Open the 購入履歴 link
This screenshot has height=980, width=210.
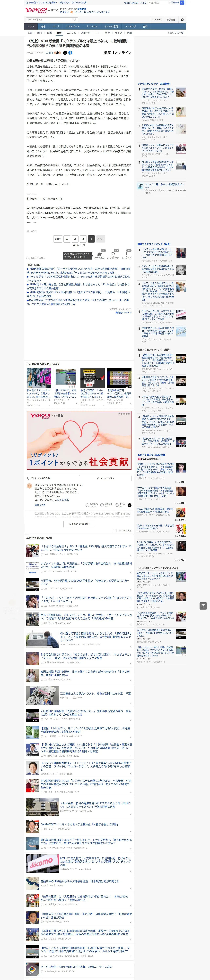point(171,20)
